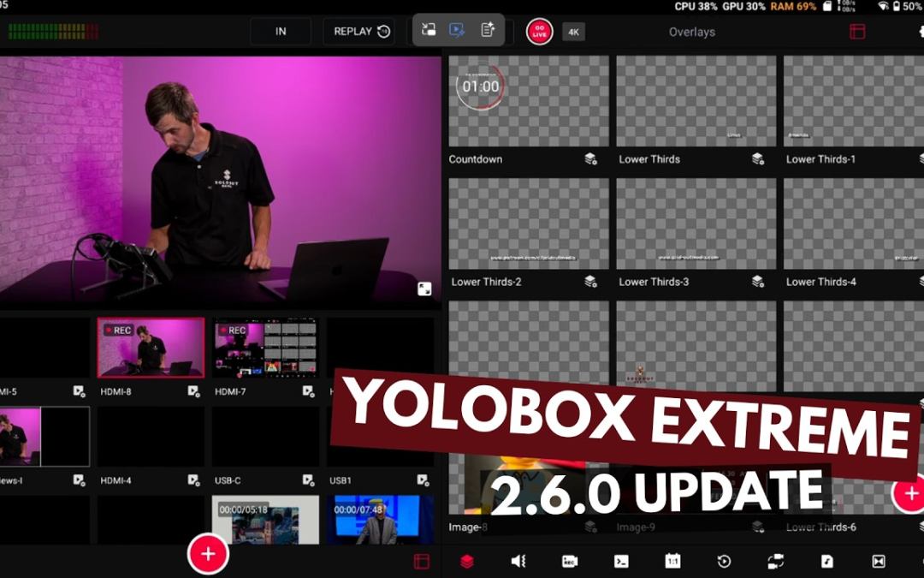The height and width of the screenshot is (578, 924).
Task: Open picture-in-picture swap icon in floating bar
Action: coord(429,30)
